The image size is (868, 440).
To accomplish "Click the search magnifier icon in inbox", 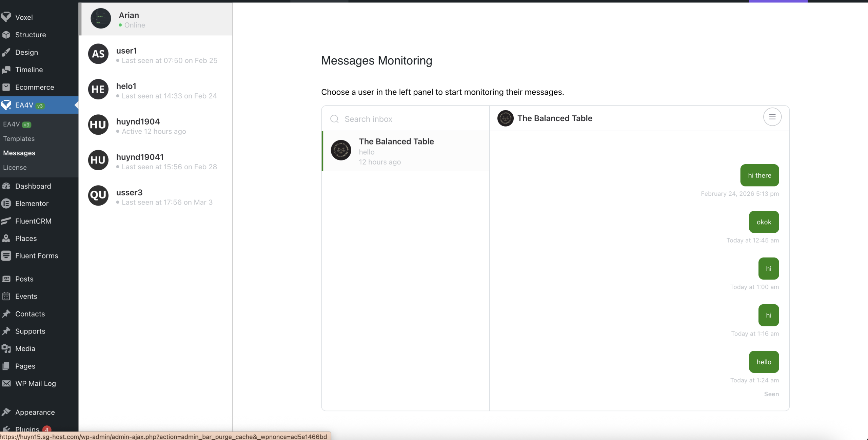I will point(334,119).
